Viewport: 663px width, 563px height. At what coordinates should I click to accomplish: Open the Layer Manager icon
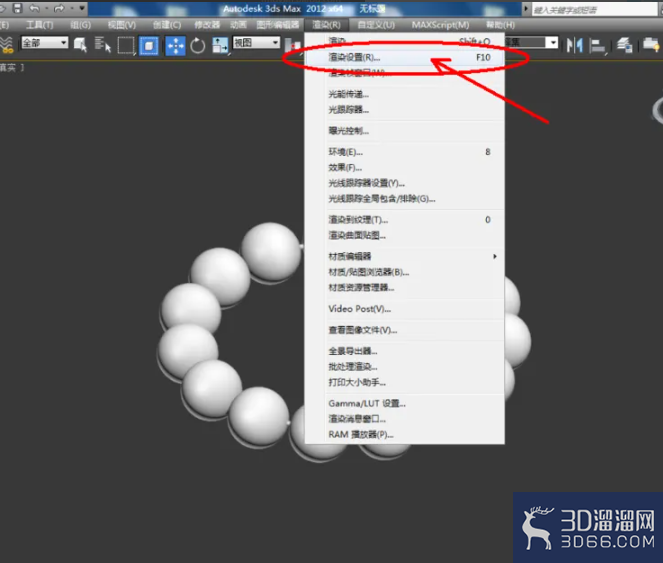[x=624, y=45]
